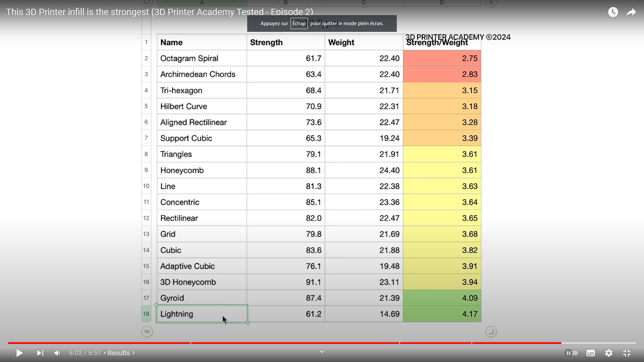Click spreadsheet add-row handle icon
644x362 pixels.
point(147,332)
